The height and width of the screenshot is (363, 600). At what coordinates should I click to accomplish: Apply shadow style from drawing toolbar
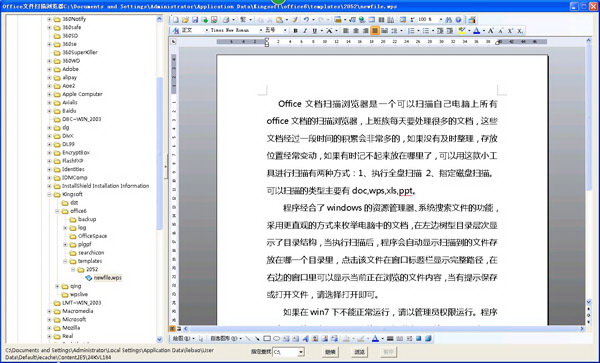(x=419, y=339)
